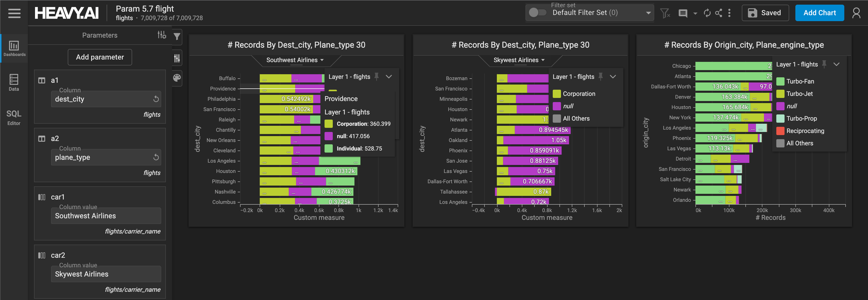Open the hamburger main menu
The height and width of the screenshot is (300, 868).
[x=14, y=13]
